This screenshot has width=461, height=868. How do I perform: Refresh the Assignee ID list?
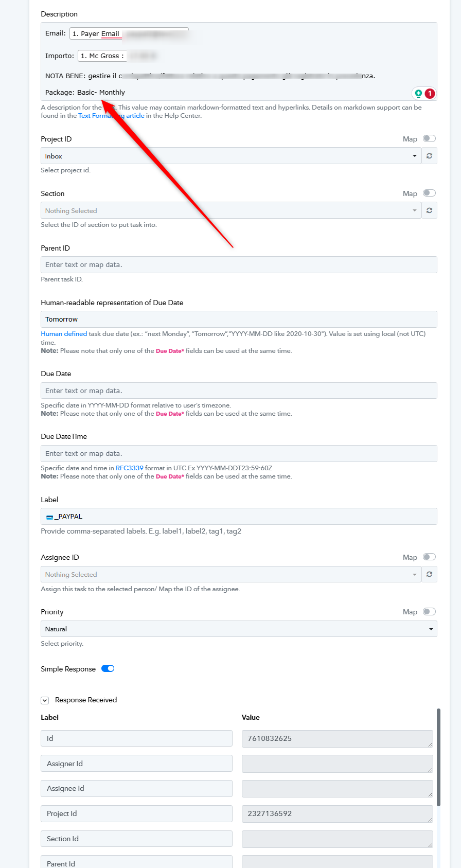(x=429, y=574)
